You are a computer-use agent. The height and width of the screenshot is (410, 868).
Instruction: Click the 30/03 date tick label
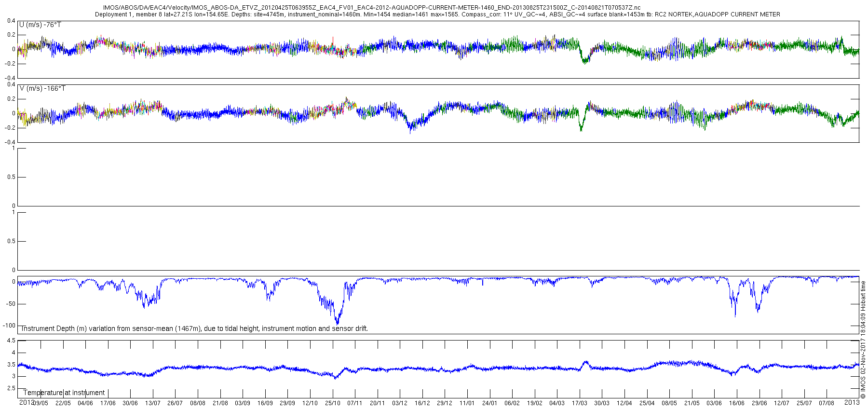602,403
